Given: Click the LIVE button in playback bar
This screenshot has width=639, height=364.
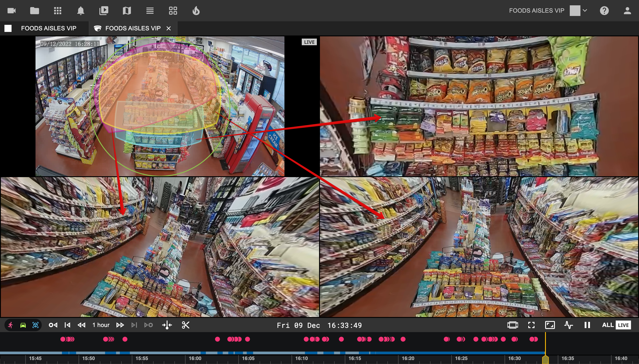Looking at the screenshot, I should click(x=623, y=325).
